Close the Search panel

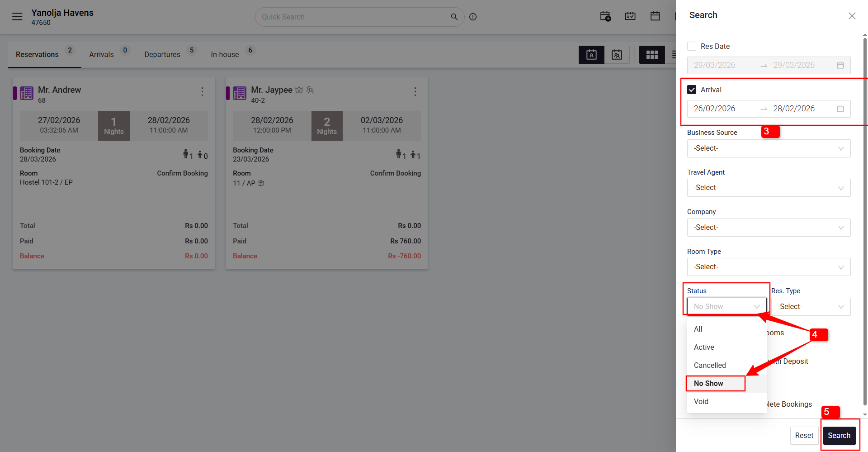(x=852, y=16)
